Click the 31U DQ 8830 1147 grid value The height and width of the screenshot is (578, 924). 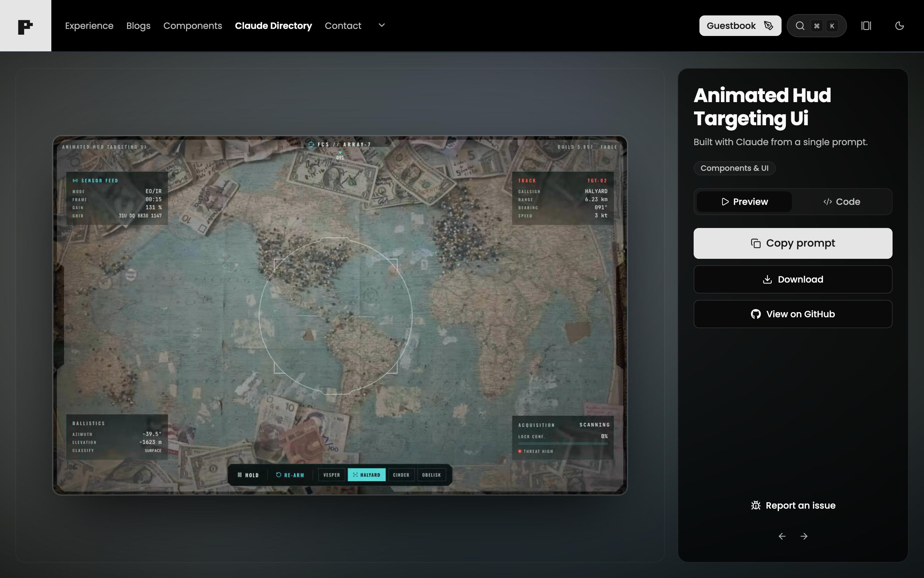pyautogui.click(x=140, y=215)
